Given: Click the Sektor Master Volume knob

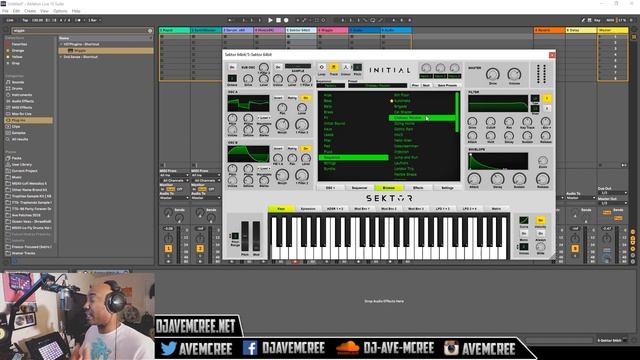Looking at the screenshot, I should coord(514,74).
